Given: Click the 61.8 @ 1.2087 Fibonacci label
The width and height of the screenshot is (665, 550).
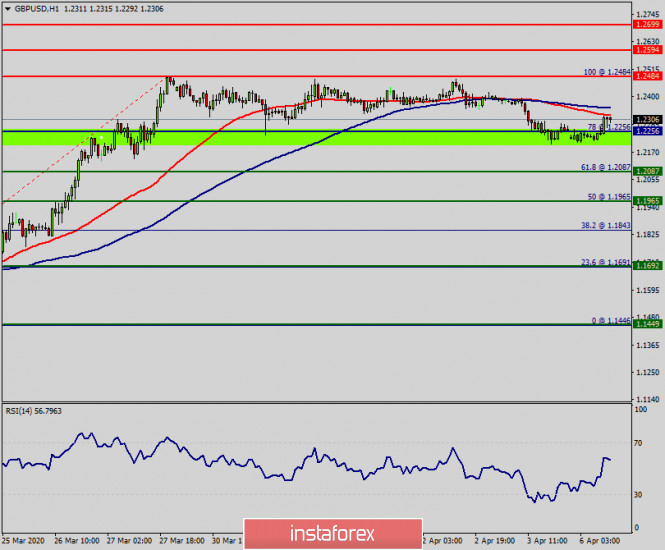Looking at the screenshot, I should 604,167.
